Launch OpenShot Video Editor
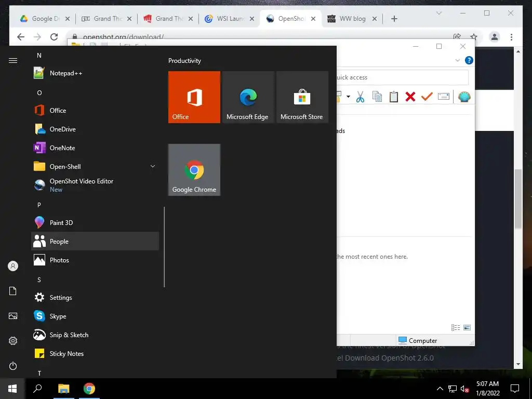This screenshot has height=399, width=532. [x=95, y=185]
